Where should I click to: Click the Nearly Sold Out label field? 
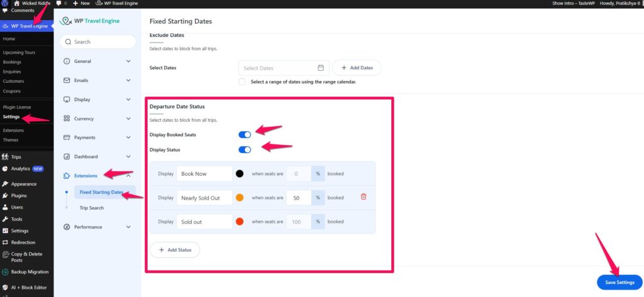coord(204,198)
